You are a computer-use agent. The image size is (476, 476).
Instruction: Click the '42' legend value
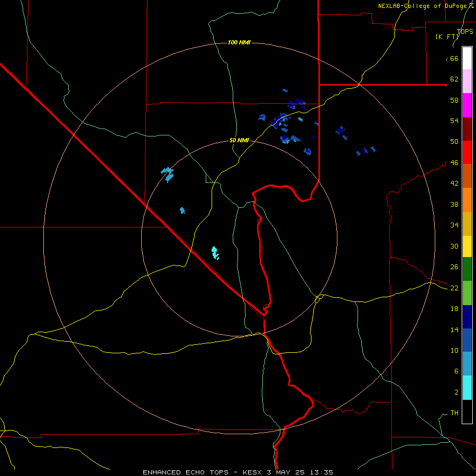pos(454,184)
